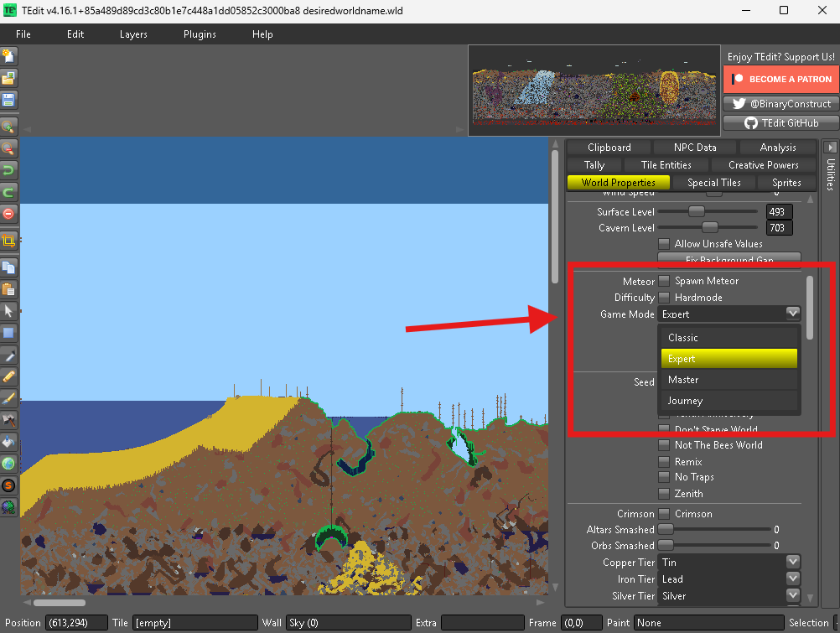Switch to the Analysis tab
The height and width of the screenshot is (633, 840).
[778, 148]
